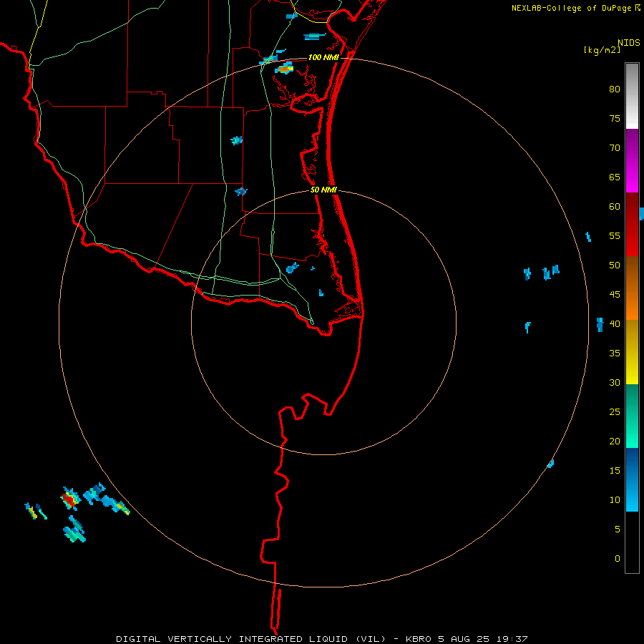Click the orange-core cell below the 100 NMI label
Screen dimensions: 644x644
(284, 69)
